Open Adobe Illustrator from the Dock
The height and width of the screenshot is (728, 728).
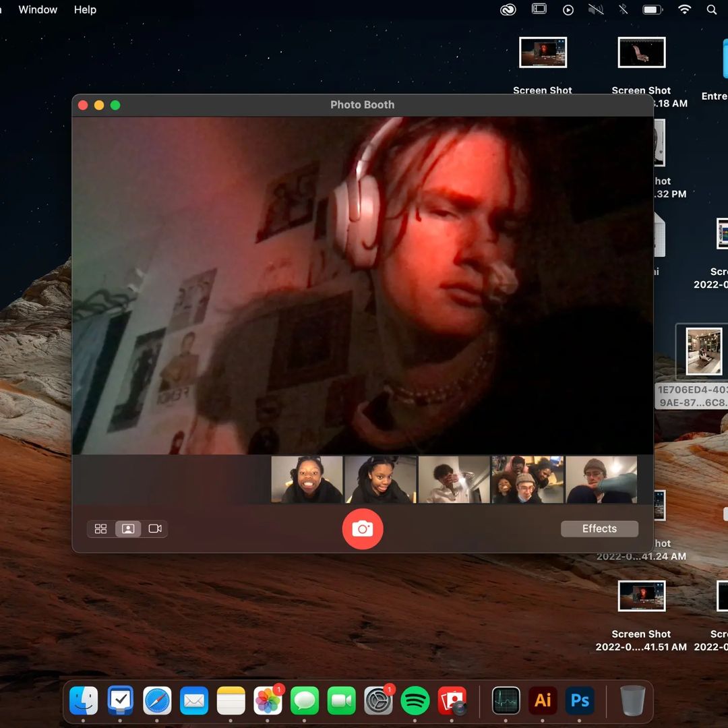pos(543,701)
